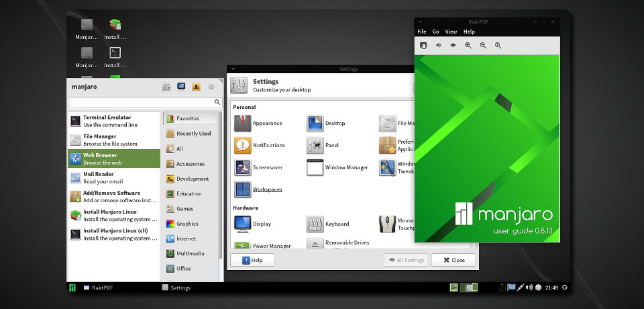The height and width of the screenshot is (309, 644).
Task: Click the application menu search field
Action: (x=145, y=102)
